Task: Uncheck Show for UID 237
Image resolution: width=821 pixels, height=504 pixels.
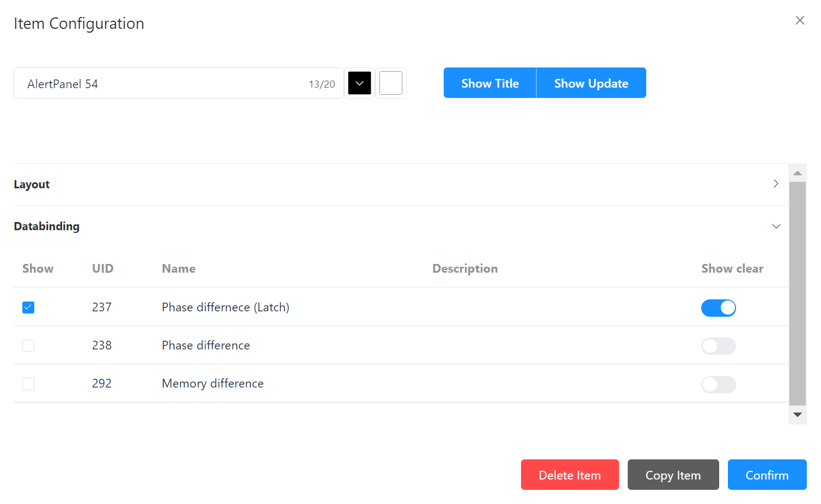Action: click(x=28, y=308)
